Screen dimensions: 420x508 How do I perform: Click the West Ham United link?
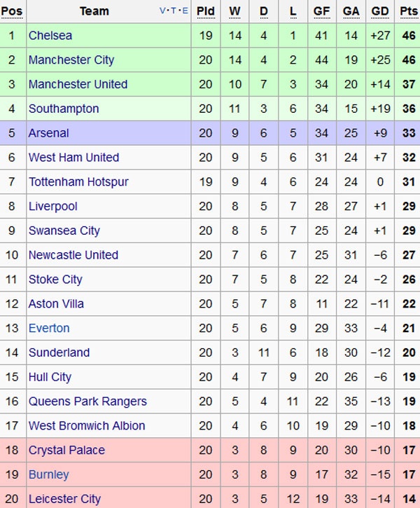point(73,158)
